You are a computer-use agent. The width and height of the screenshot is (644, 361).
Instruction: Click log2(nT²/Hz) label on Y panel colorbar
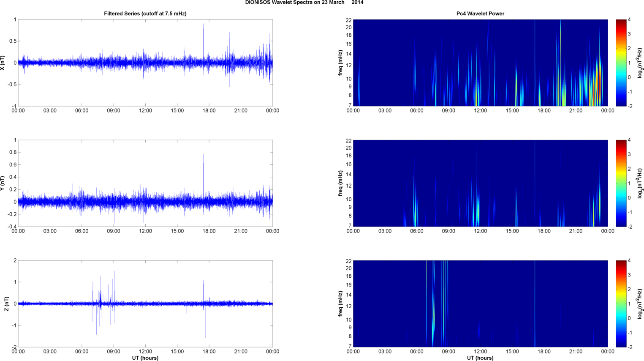(x=640, y=183)
